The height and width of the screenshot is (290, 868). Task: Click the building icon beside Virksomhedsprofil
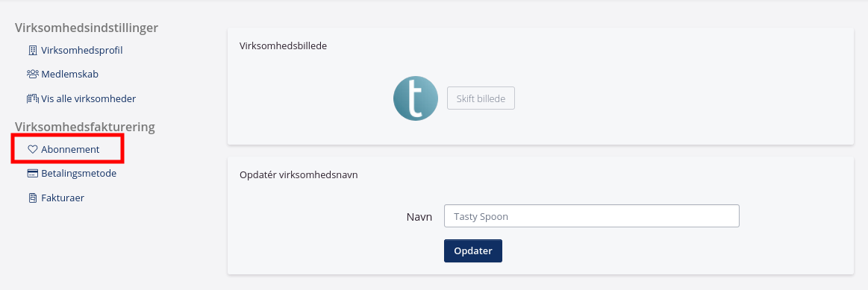33,51
